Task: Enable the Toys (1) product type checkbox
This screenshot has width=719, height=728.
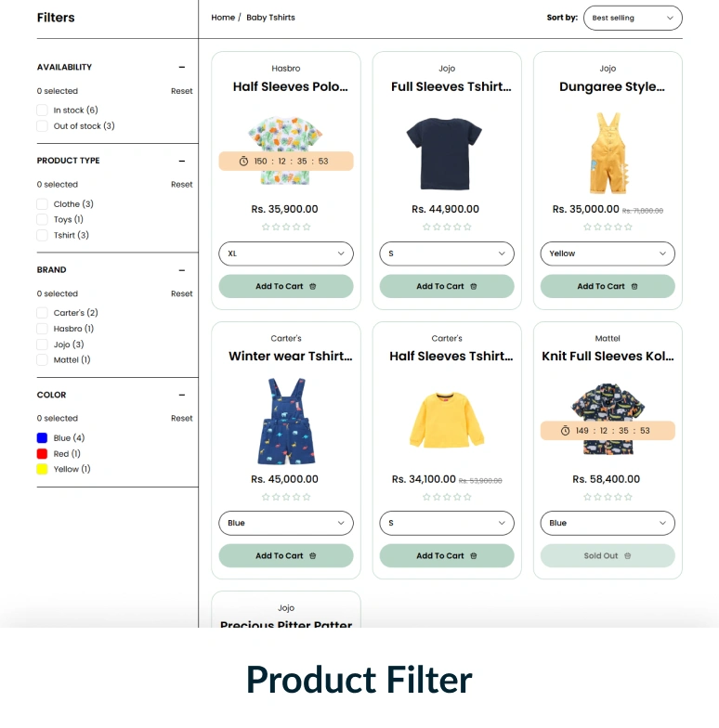Action: click(x=43, y=219)
